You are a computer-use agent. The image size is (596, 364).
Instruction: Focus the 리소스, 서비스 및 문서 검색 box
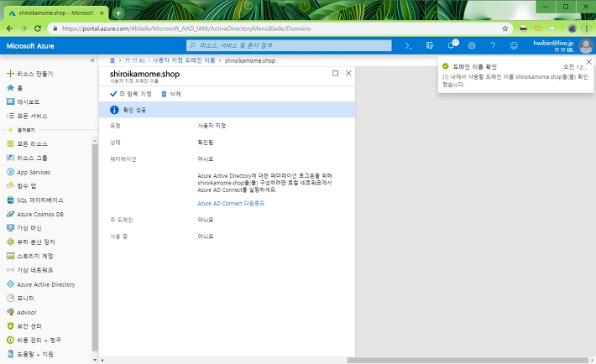tap(289, 45)
